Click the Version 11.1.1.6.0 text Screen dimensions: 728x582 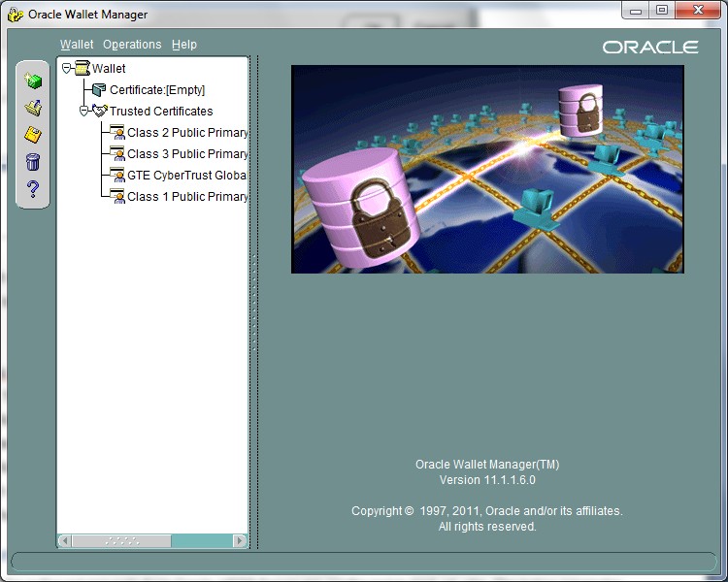(x=487, y=480)
